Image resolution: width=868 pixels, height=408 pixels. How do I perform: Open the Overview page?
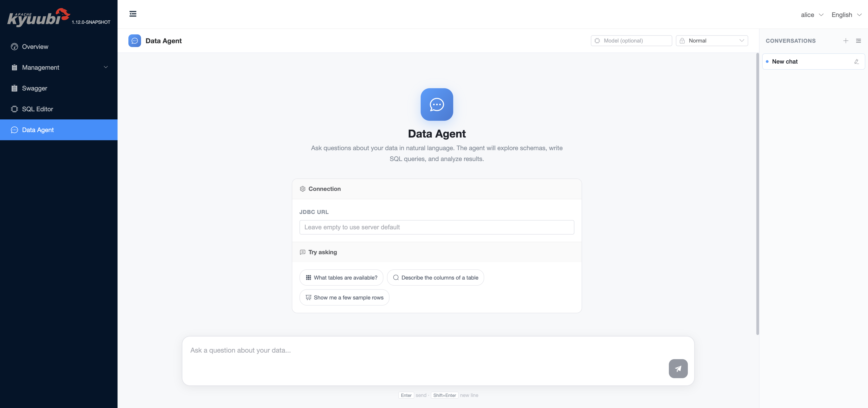[x=59, y=47]
